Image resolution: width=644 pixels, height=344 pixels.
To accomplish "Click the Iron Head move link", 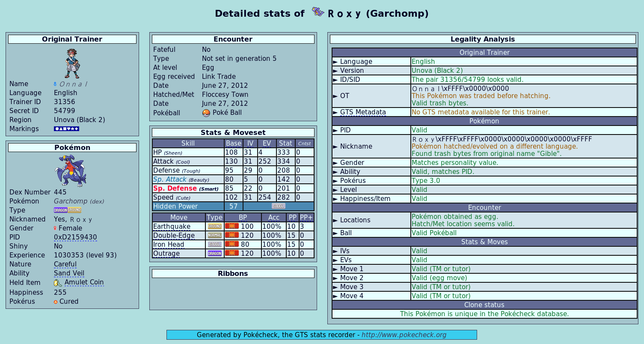I will pyautogui.click(x=169, y=245).
